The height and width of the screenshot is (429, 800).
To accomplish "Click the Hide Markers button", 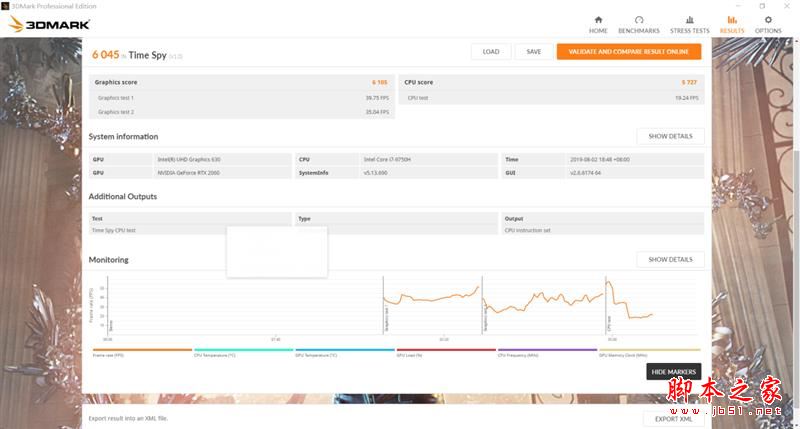I will pos(673,371).
